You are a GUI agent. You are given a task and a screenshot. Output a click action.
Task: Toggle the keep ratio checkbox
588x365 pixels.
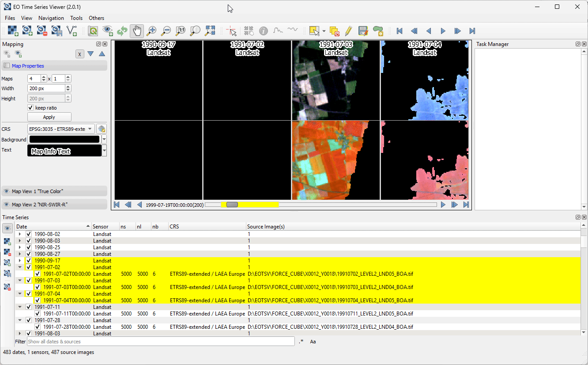tap(30, 108)
